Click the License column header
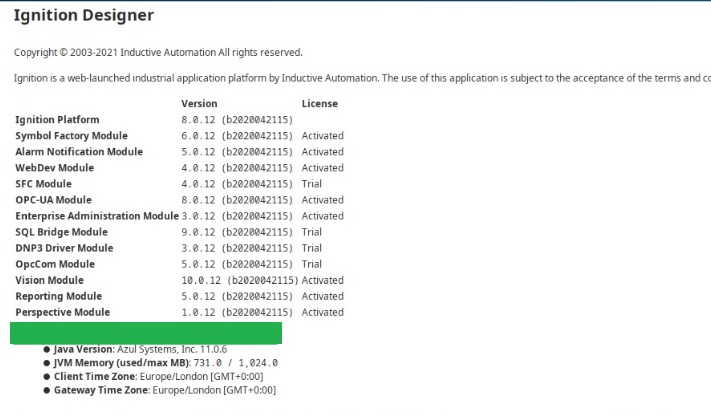Screen dimensions: 711x417 (x=320, y=103)
